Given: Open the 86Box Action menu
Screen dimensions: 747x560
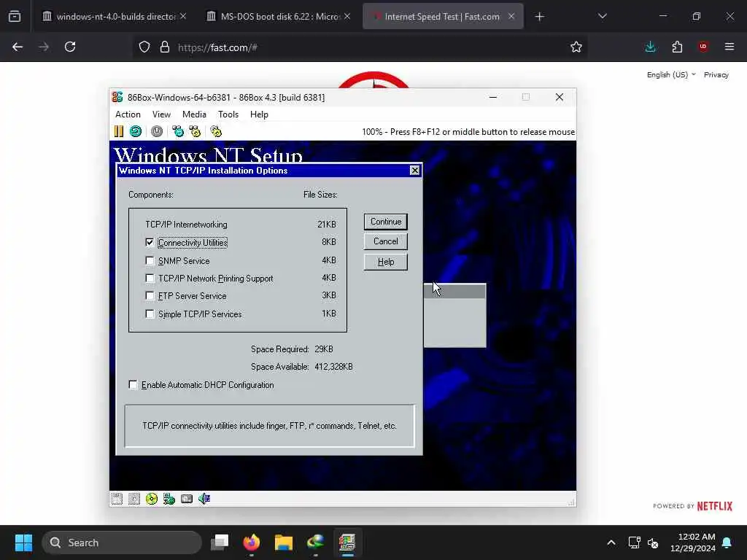Looking at the screenshot, I should pos(128,114).
